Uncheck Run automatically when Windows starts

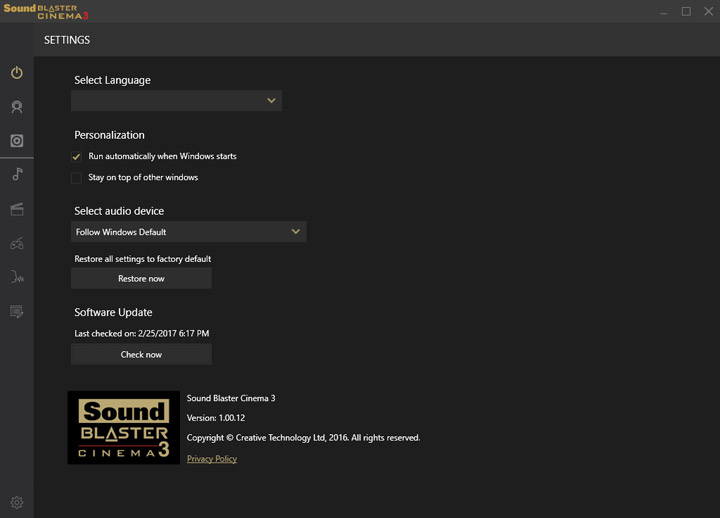(76, 157)
